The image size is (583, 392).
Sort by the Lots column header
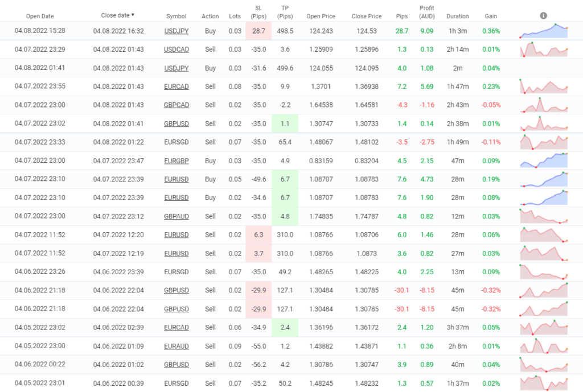click(235, 16)
